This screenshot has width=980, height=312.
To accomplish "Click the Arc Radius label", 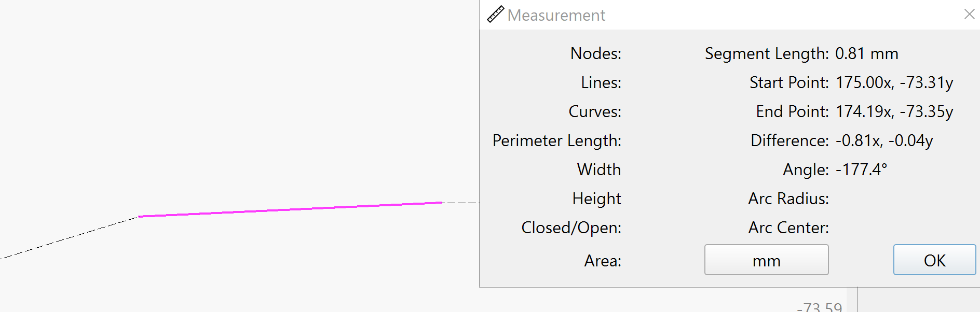I will click(x=788, y=198).
